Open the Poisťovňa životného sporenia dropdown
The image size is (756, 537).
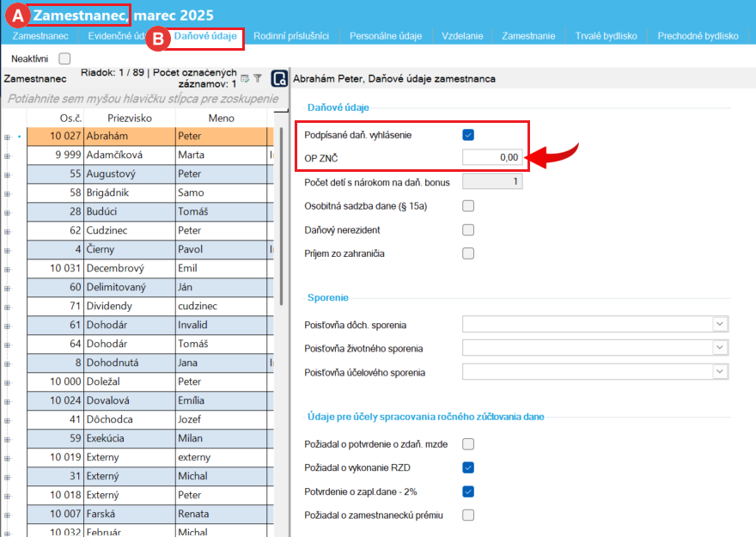point(719,349)
